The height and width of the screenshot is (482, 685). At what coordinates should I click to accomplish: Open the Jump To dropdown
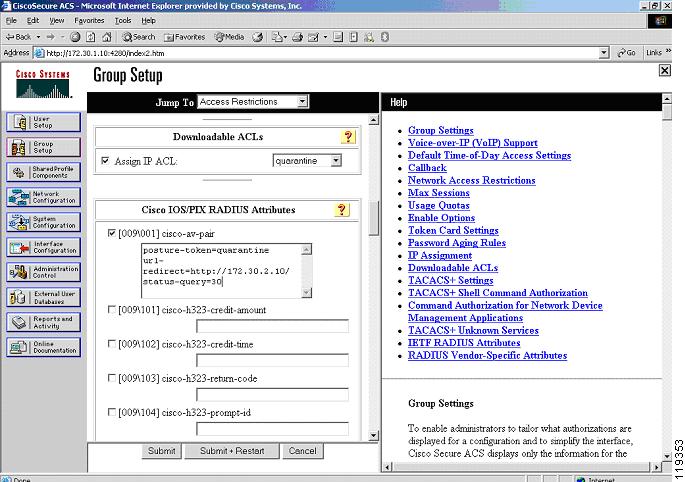253,102
